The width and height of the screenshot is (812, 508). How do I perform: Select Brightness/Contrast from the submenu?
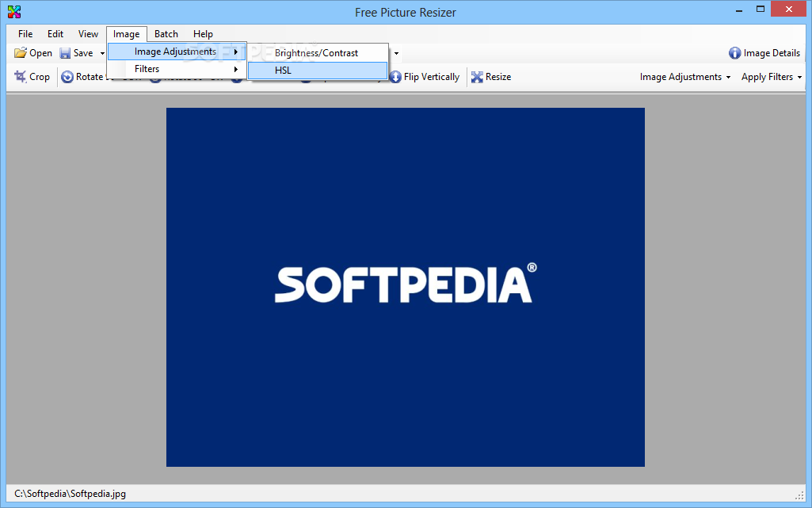[318, 53]
